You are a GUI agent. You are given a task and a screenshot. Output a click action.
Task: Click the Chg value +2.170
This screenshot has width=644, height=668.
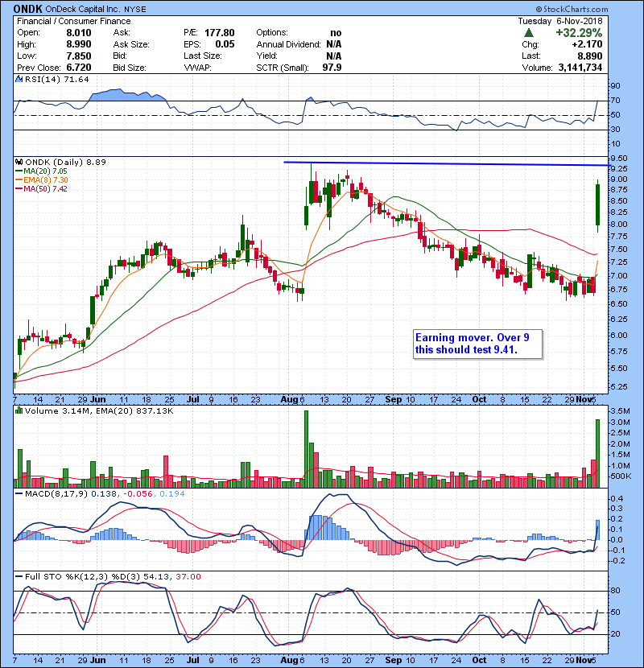click(x=588, y=44)
